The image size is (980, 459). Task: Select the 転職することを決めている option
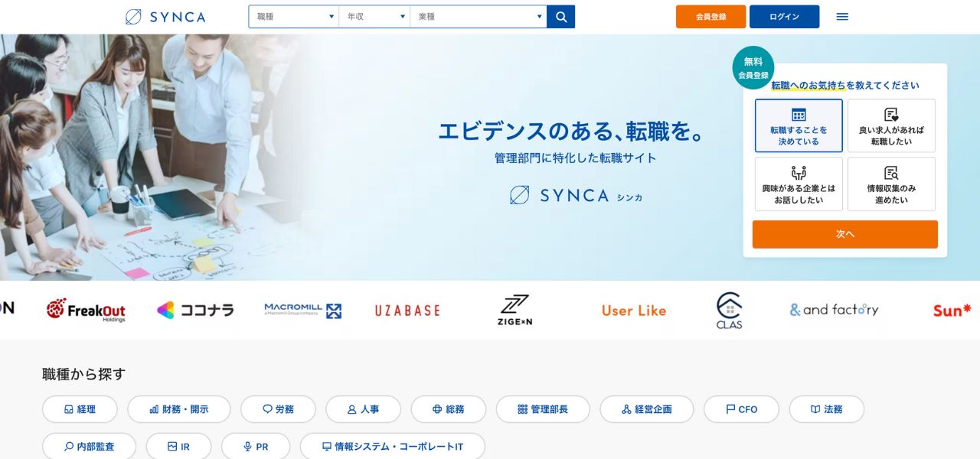click(x=799, y=125)
